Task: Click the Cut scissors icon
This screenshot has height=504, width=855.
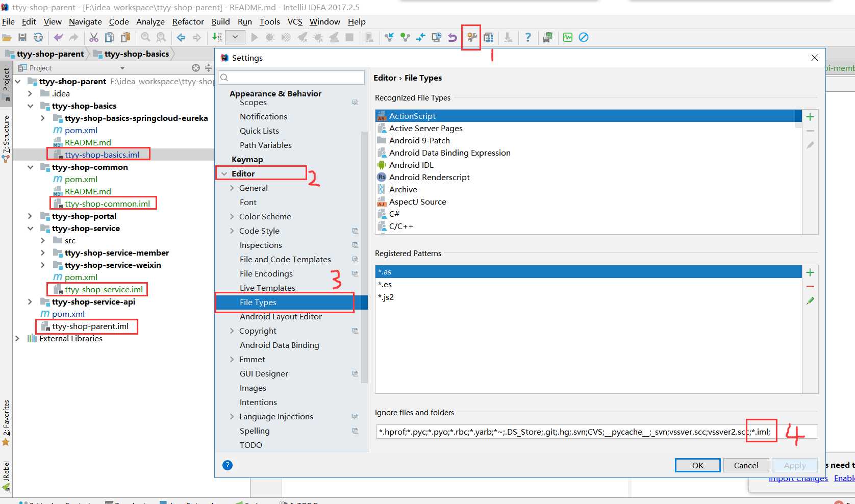Action: coord(94,37)
